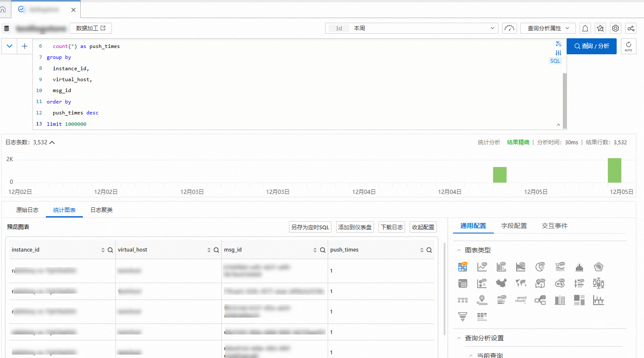Screen dimensions: 644x358
Task: Click 添加到仪表盘 button
Action: (x=355, y=227)
